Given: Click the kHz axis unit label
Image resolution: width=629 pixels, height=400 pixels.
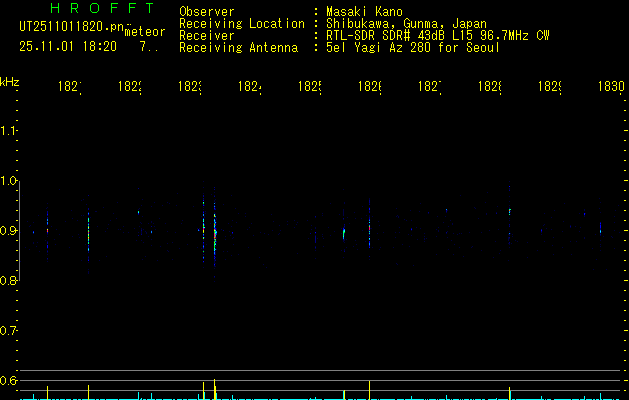Looking at the screenshot, I should click(x=10, y=82).
